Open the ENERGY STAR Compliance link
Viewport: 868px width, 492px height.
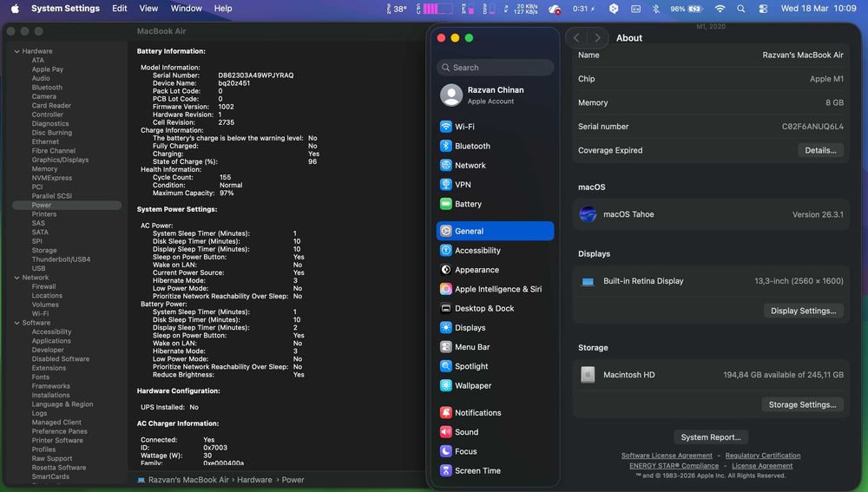[x=674, y=465]
